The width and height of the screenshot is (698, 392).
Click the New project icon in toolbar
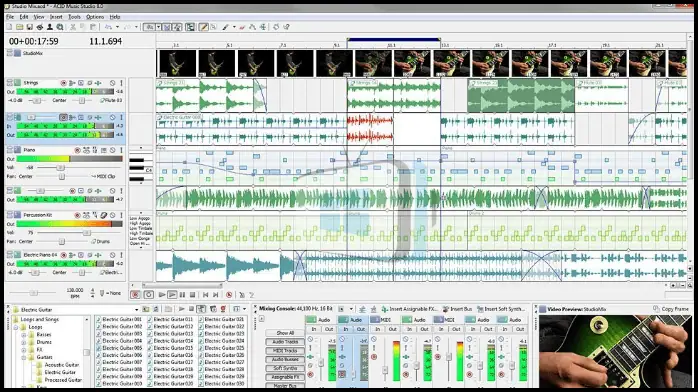(x=9, y=27)
